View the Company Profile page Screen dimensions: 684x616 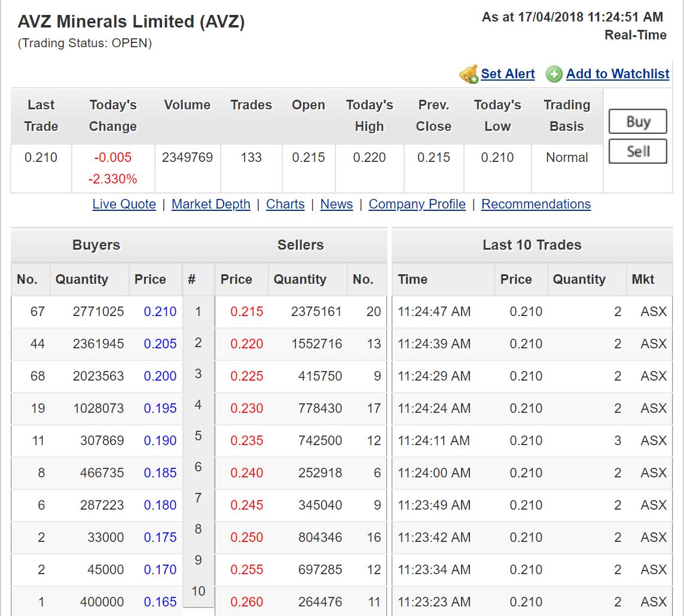point(417,204)
